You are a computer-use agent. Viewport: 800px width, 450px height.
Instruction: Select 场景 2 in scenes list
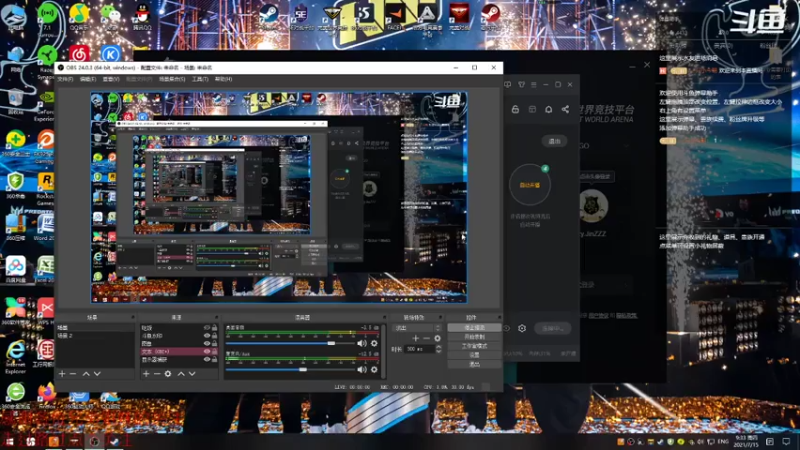95,336
